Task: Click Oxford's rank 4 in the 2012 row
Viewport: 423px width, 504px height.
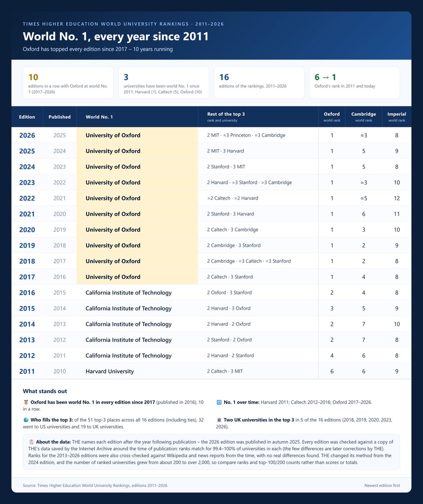Action: 332,356
